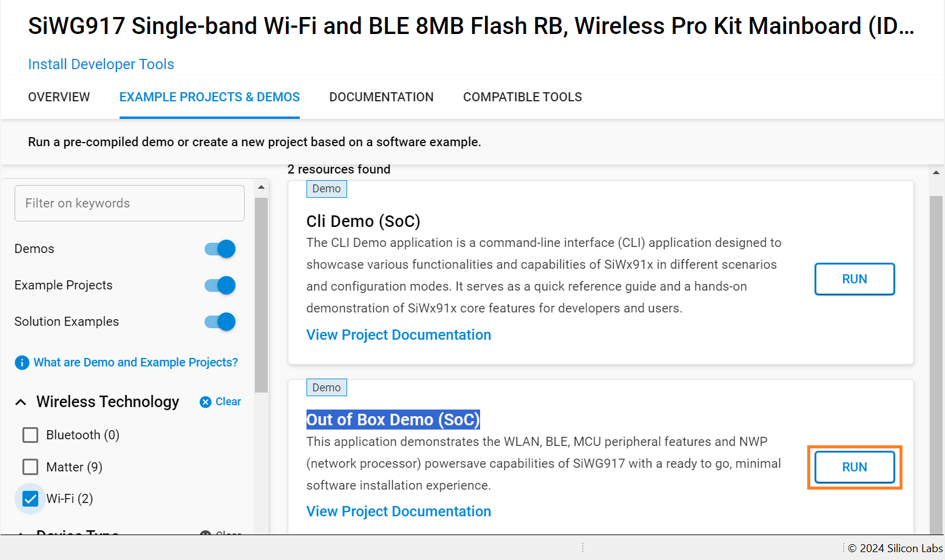The width and height of the screenshot is (945, 560).
Task: Run the Out of Box Demo
Action: tap(854, 467)
